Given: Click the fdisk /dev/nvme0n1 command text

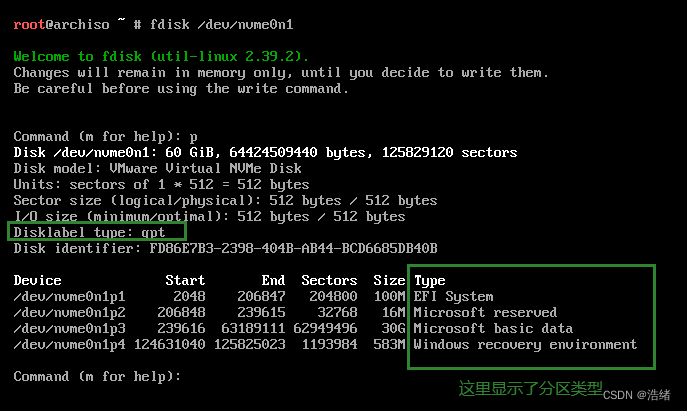Looking at the screenshot, I should pos(229,23).
